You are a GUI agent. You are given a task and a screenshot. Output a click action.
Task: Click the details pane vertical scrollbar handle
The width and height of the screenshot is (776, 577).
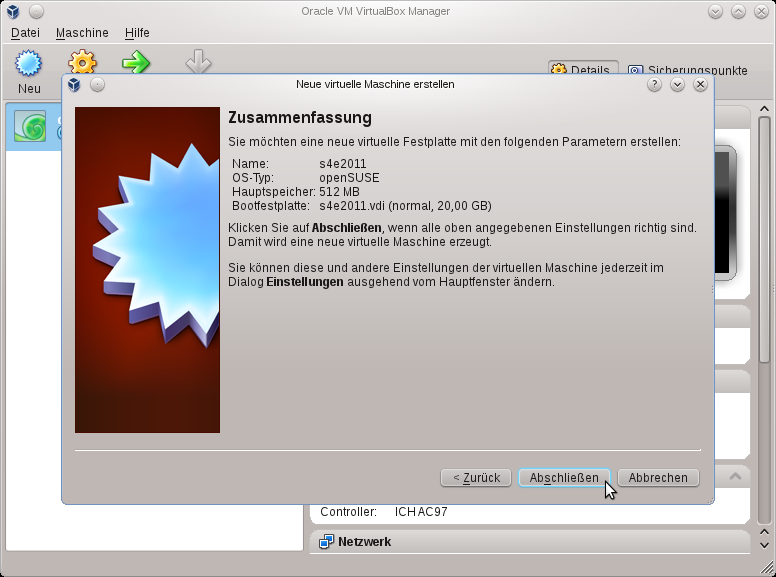coord(764,240)
